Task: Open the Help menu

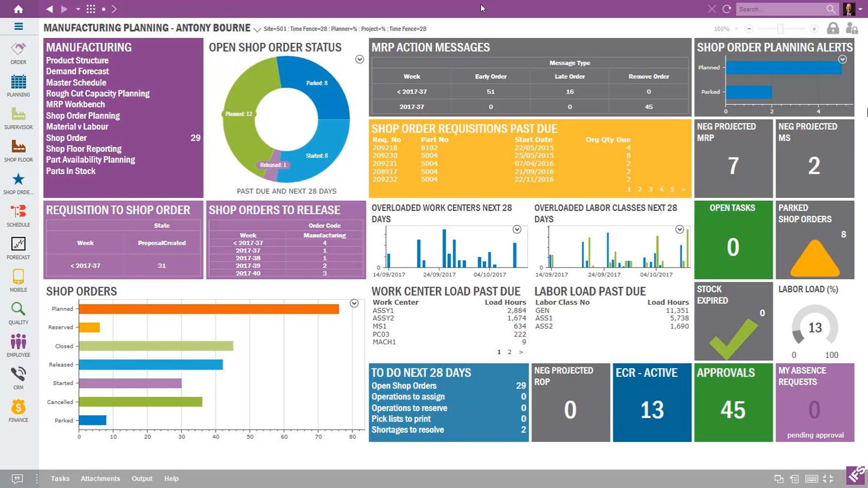Action: point(171,479)
